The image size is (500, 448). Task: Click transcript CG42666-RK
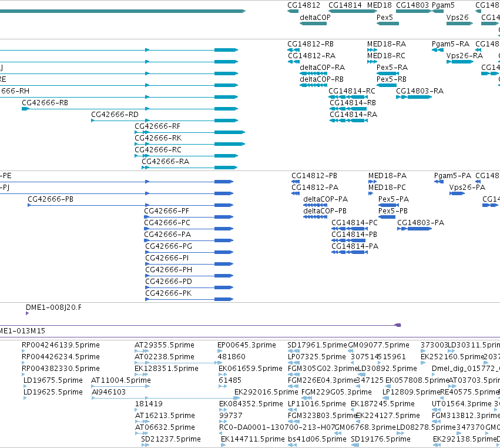click(x=158, y=138)
